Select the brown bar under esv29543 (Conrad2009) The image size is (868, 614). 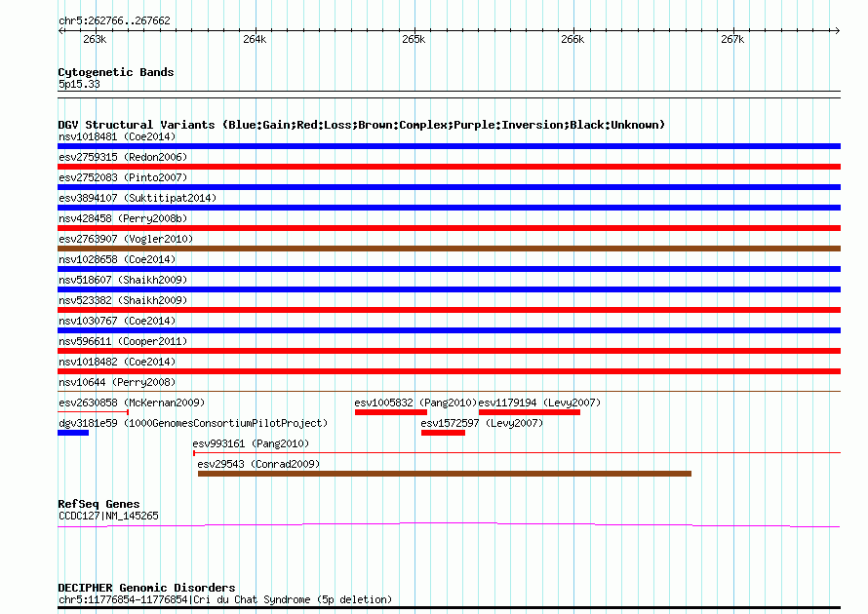tap(444, 474)
